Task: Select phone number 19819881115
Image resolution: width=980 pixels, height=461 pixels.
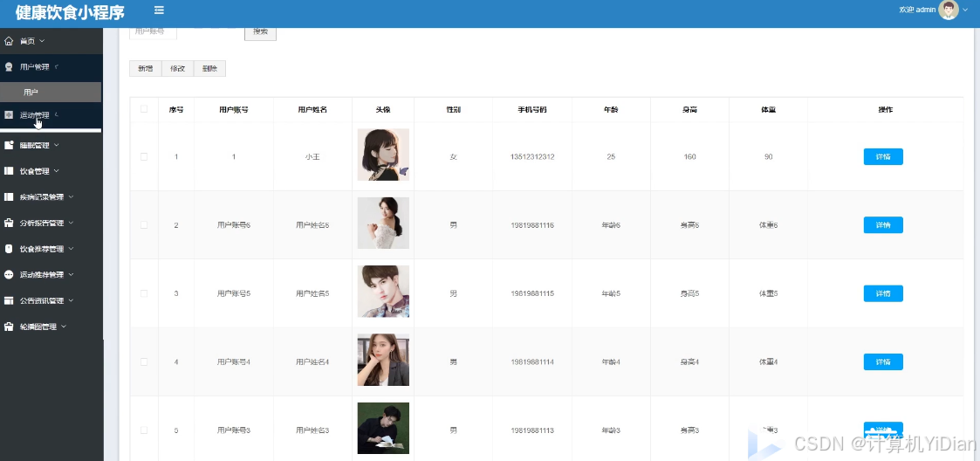Action: coord(532,293)
